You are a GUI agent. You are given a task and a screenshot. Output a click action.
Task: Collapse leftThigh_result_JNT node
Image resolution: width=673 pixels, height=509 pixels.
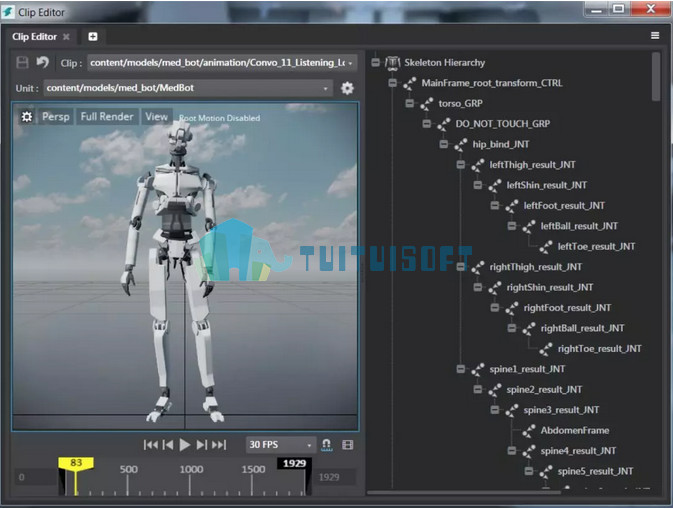click(461, 165)
